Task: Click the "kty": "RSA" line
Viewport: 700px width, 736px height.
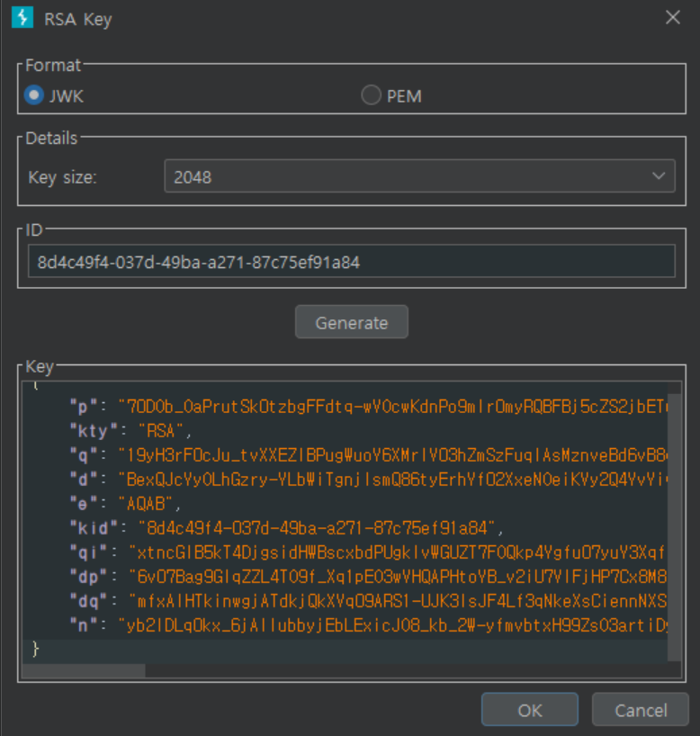Action: pos(131,431)
